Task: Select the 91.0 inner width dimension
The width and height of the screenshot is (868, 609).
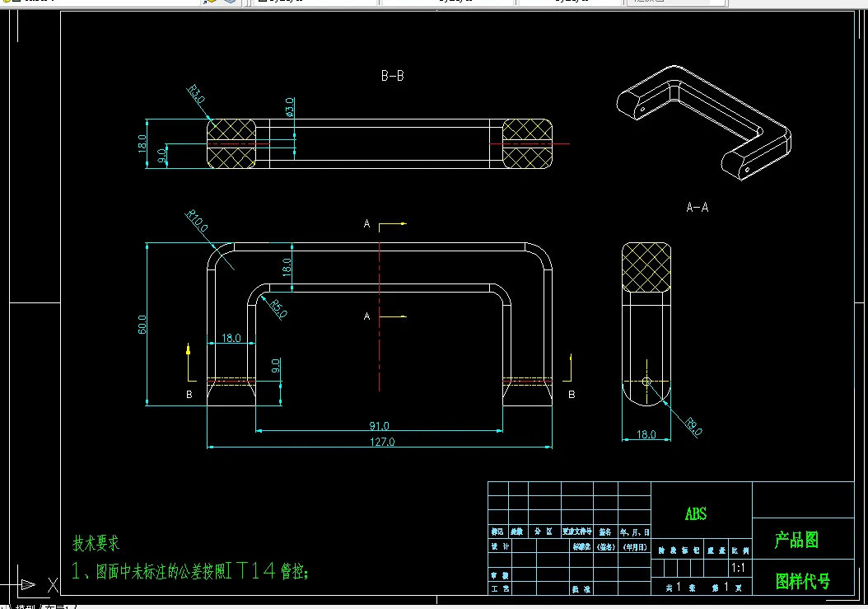Action: (379, 425)
